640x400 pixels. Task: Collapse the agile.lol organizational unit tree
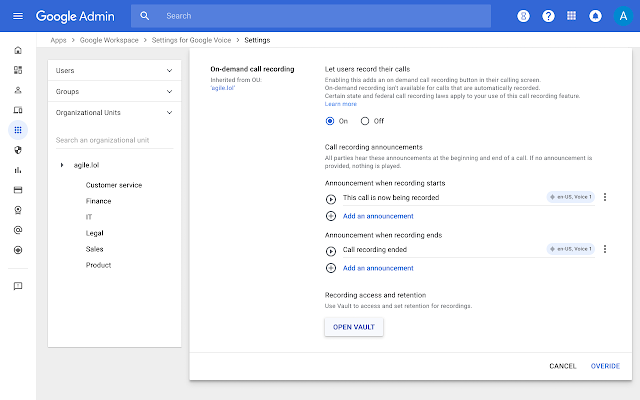62,165
